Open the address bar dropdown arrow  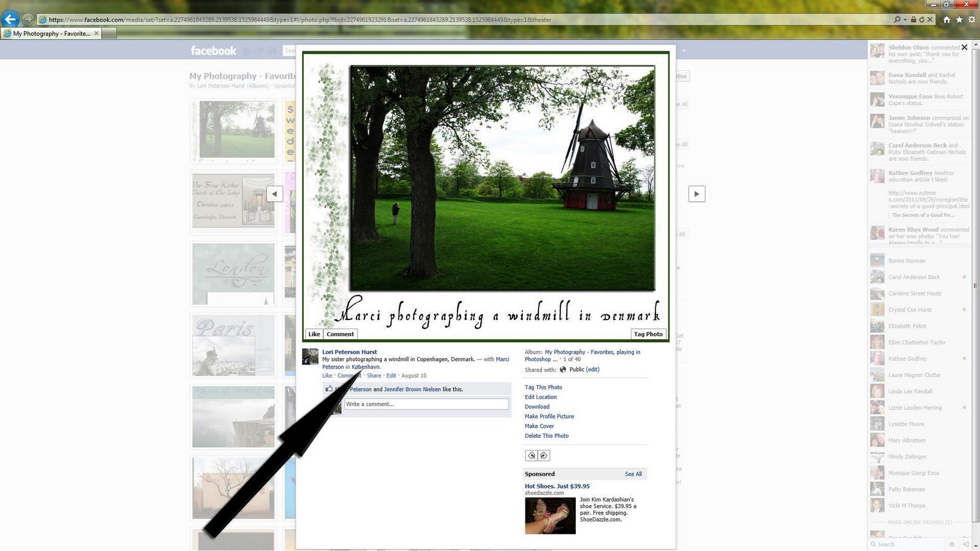pos(905,20)
